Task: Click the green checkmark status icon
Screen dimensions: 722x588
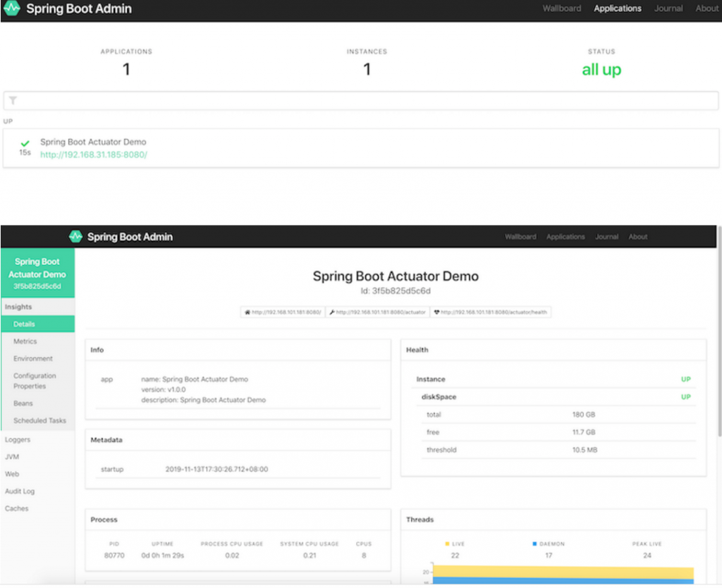Action: pyautogui.click(x=25, y=143)
